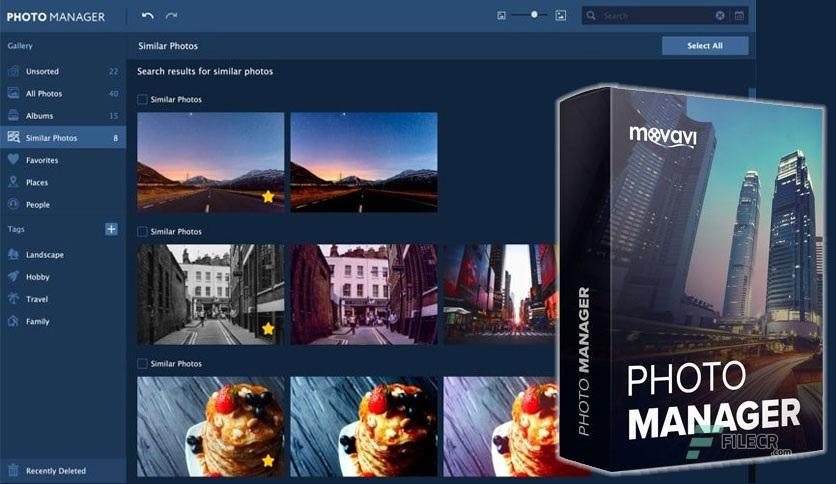The image size is (836, 484).
Task: Click the All Photos count 40
Action: click(x=113, y=93)
